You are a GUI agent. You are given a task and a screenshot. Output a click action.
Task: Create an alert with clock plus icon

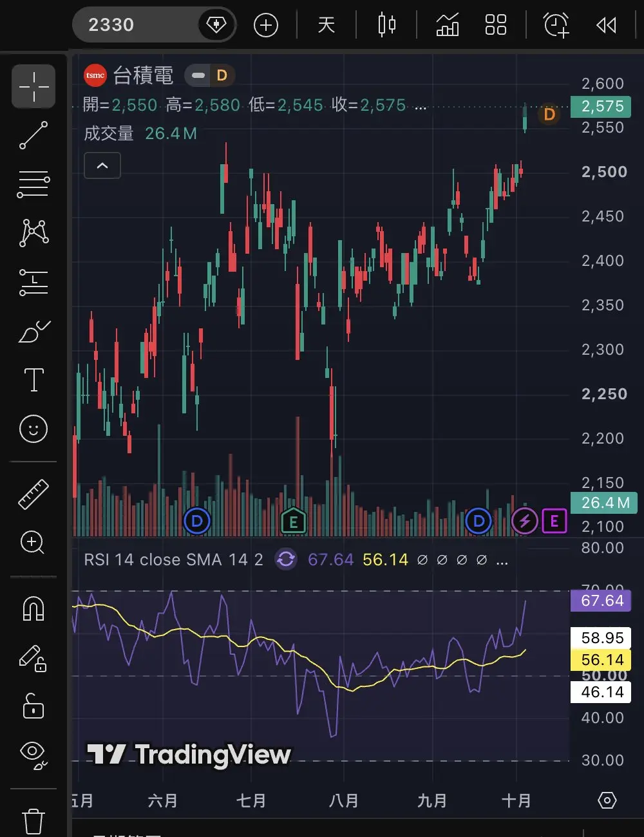pyautogui.click(x=556, y=25)
